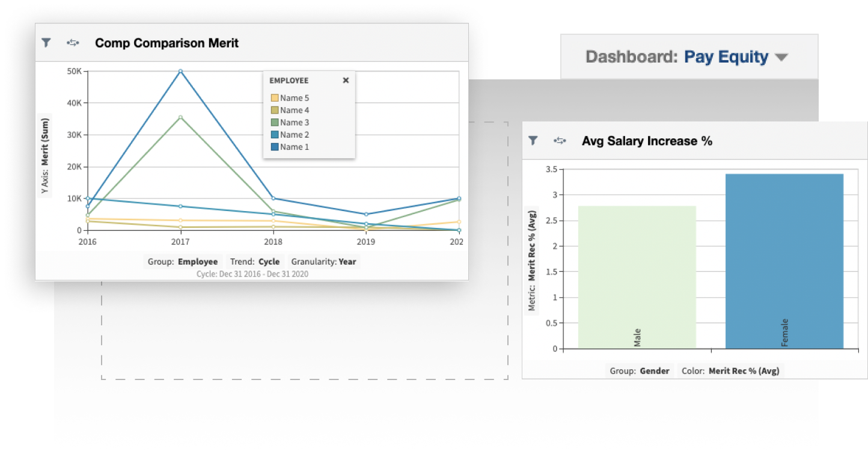Toggle Name 1 visibility in the legend
Image resolution: width=868 pixels, height=451 pixels.
293,146
